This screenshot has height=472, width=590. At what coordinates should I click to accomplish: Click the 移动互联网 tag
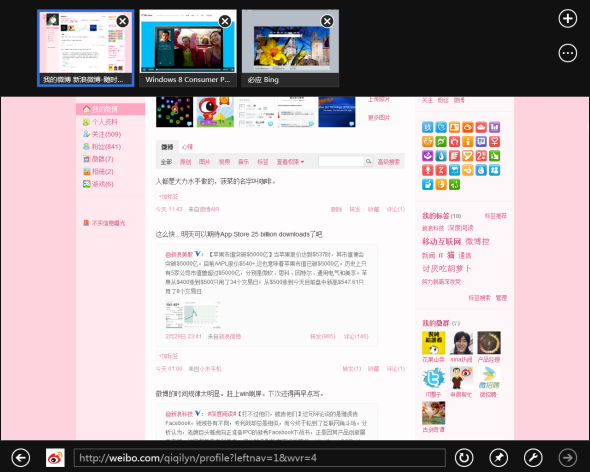(441, 242)
